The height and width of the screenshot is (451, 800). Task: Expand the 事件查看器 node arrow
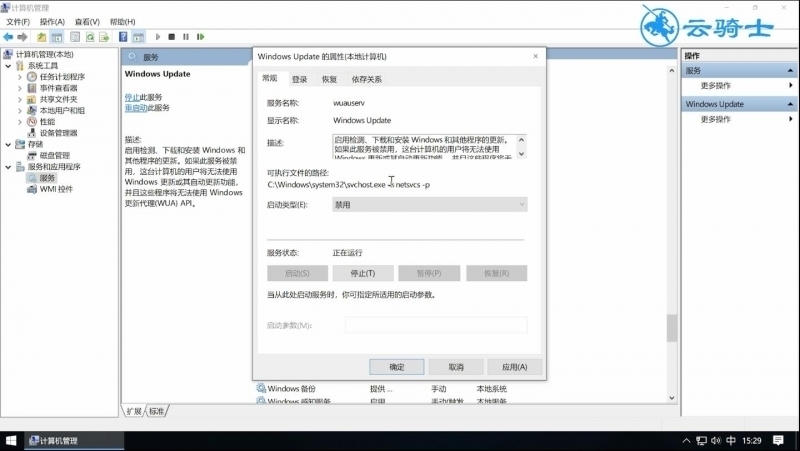[20, 88]
